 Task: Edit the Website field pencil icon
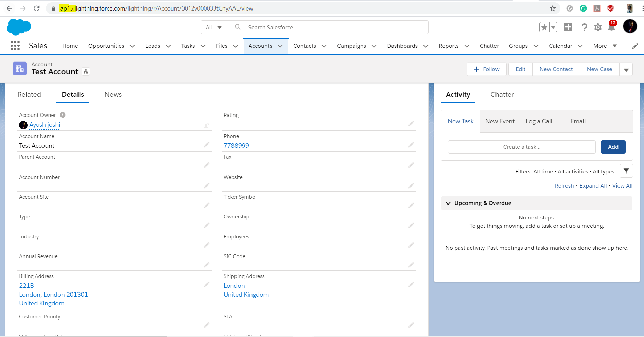[411, 185]
